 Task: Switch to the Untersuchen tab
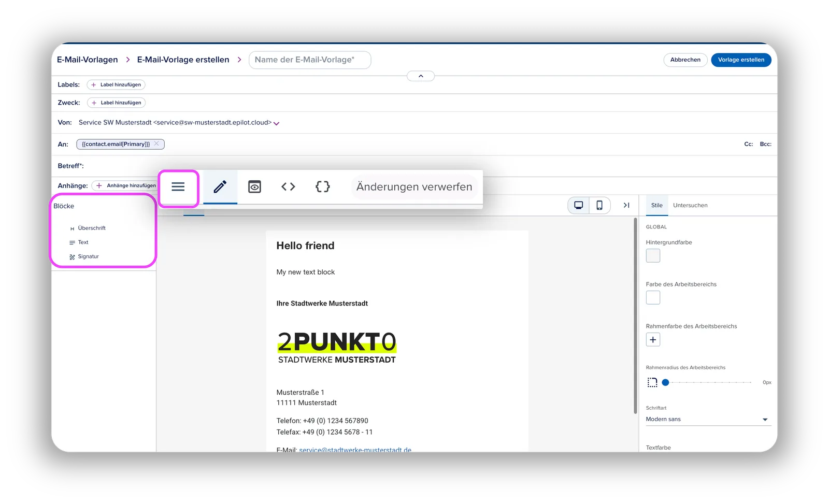point(690,205)
